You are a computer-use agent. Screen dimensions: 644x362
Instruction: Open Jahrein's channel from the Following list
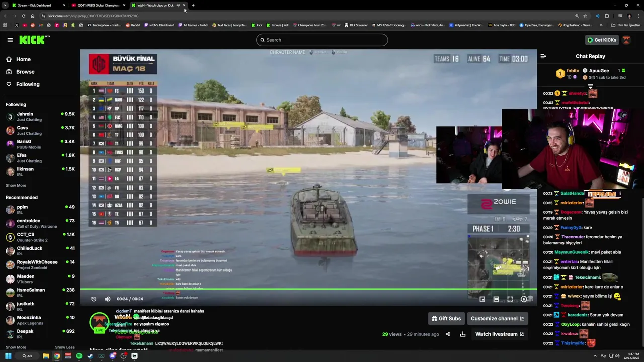click(40, 117)
